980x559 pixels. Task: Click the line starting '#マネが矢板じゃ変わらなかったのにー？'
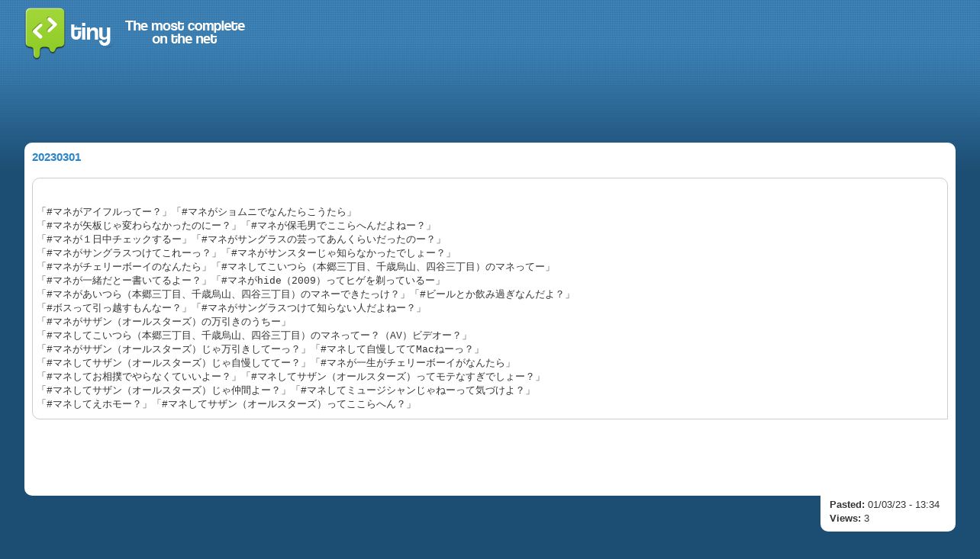tap(236, 226)
